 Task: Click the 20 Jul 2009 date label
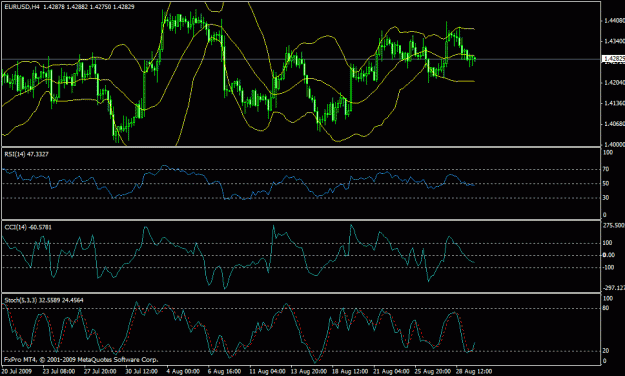point(18,371)
